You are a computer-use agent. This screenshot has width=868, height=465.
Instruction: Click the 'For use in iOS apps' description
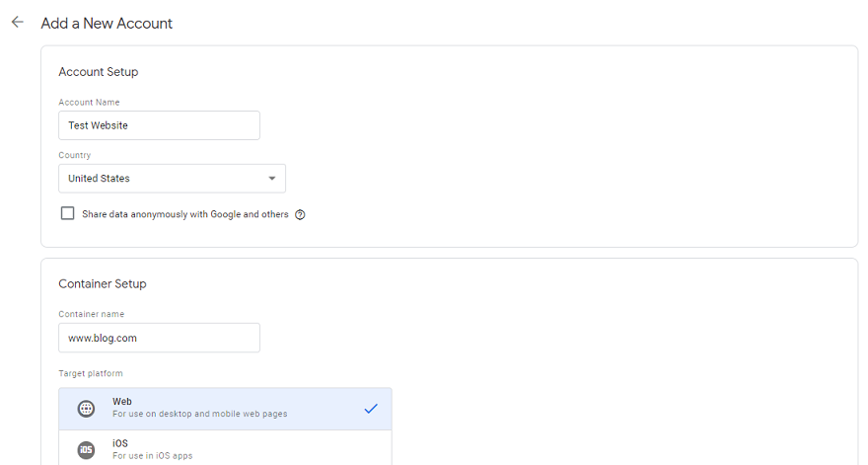click(153, 456)
